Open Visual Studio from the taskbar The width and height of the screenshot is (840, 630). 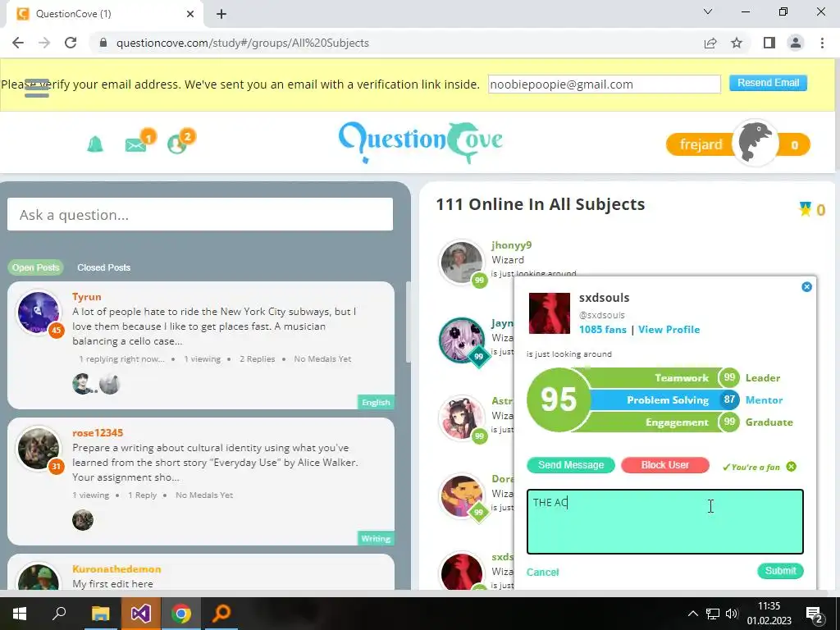click(x=140, y=614)
